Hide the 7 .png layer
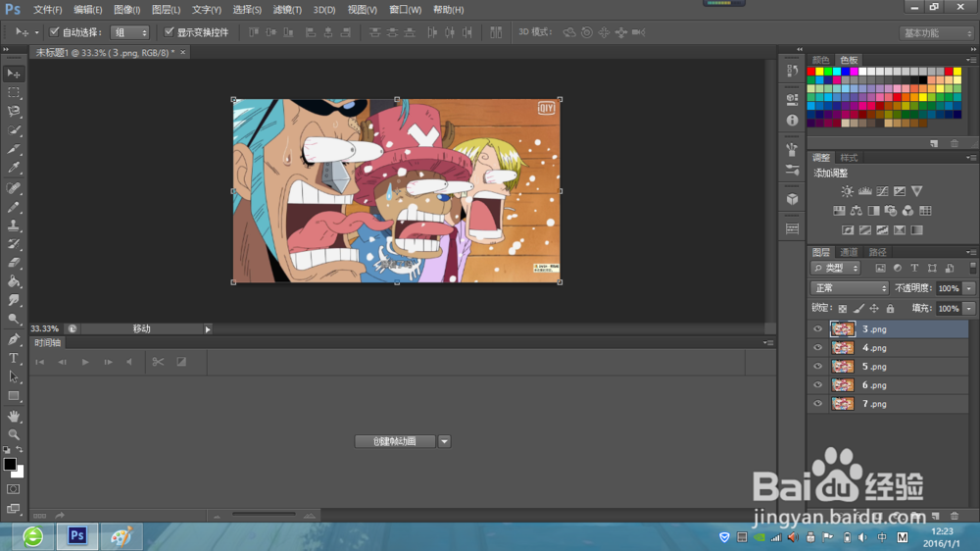 coord(817,404)
